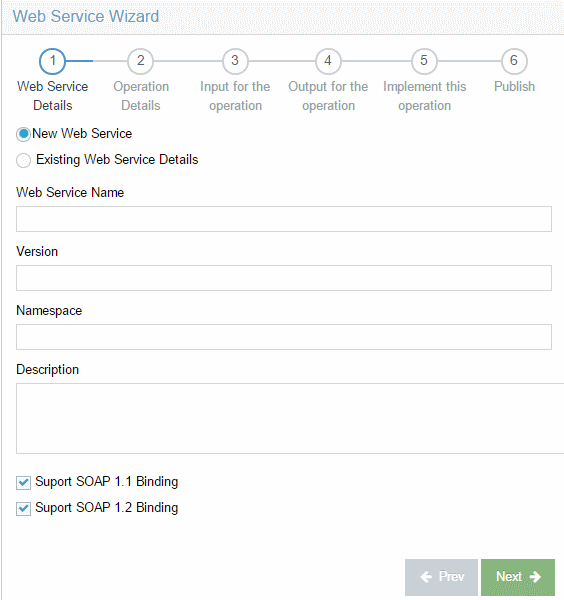
Task: Click the Publish step label
Action: [514, 86]
